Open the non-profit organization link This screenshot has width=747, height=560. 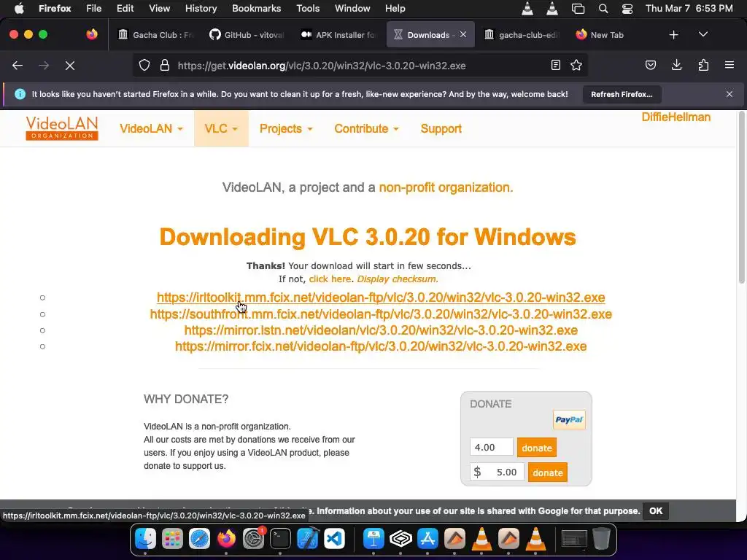coord(446,187)
